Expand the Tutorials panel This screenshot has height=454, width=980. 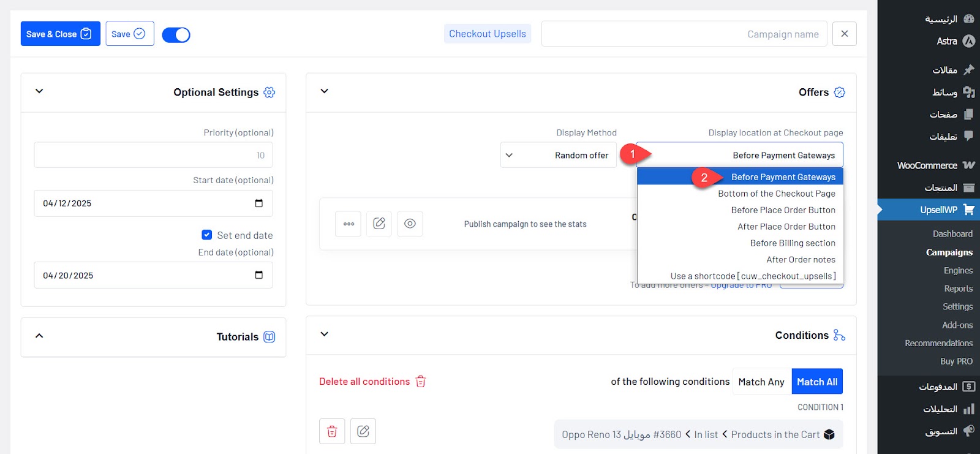coord(39,336)
